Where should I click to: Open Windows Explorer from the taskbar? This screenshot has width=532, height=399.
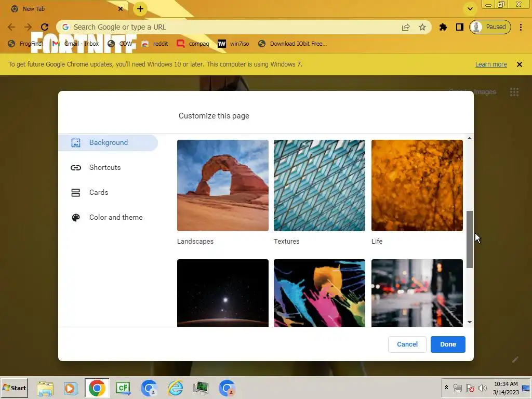[45, 388]
